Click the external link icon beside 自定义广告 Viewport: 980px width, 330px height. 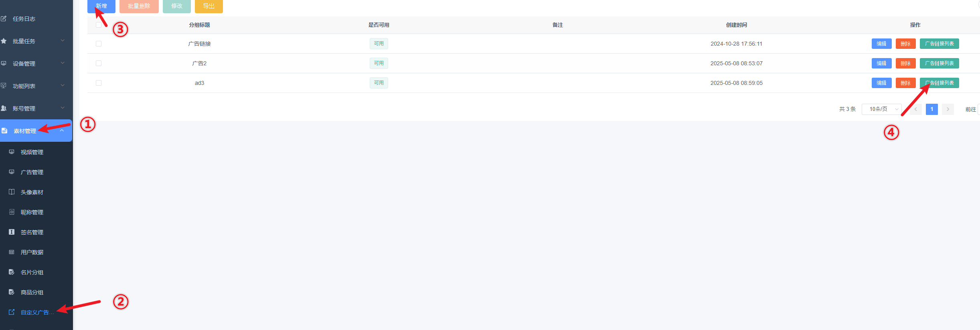click(12, 312)
